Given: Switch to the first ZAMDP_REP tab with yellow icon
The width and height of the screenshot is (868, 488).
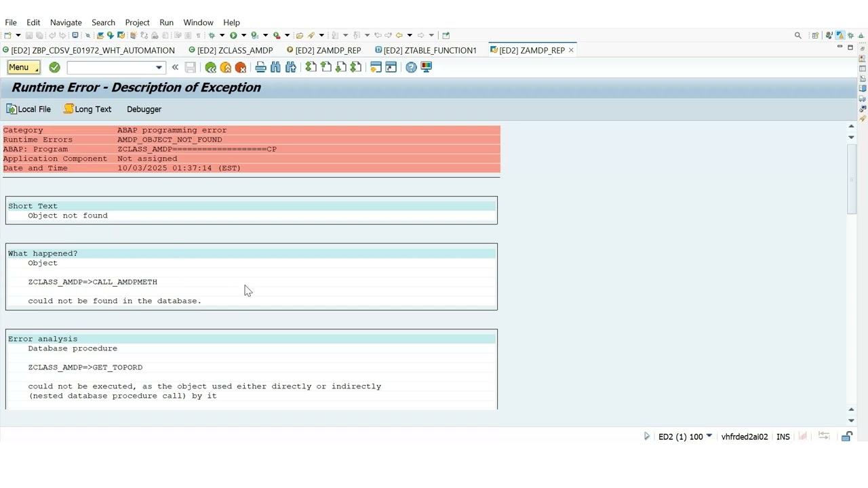Looking at the screenshot, I should coord(324,50).
